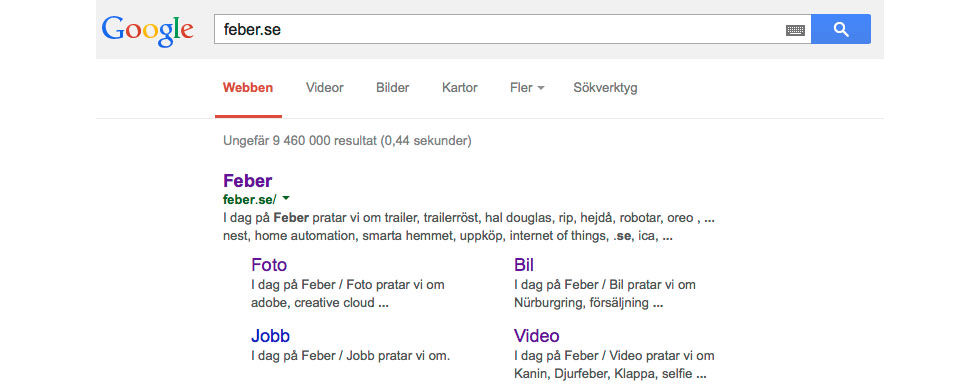Image resolution: width=980 pixels, height=391 pixels.
Task: Expand the Fler dropdown menu
Action: (527, 87)
